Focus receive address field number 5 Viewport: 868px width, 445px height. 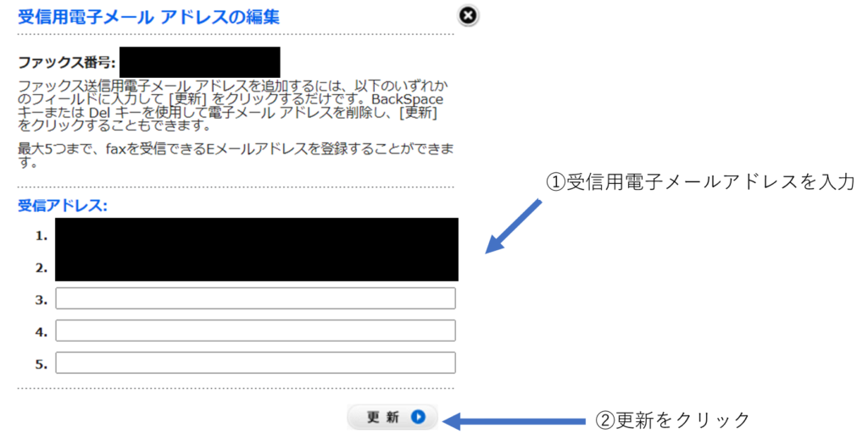pyautogui.click(x=255, y=363)
